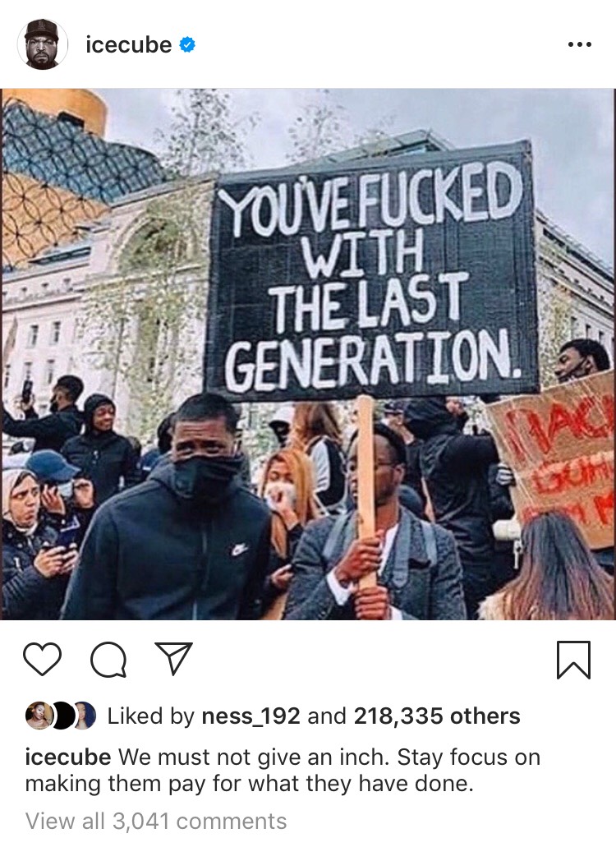The image size is (616, 847).
Task: Open the three-dot more options menu
Action: [x=580, y=44]
